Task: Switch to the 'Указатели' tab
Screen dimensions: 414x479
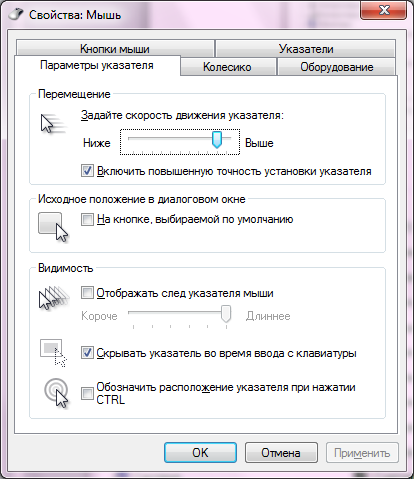Action: tap(306, 49)
